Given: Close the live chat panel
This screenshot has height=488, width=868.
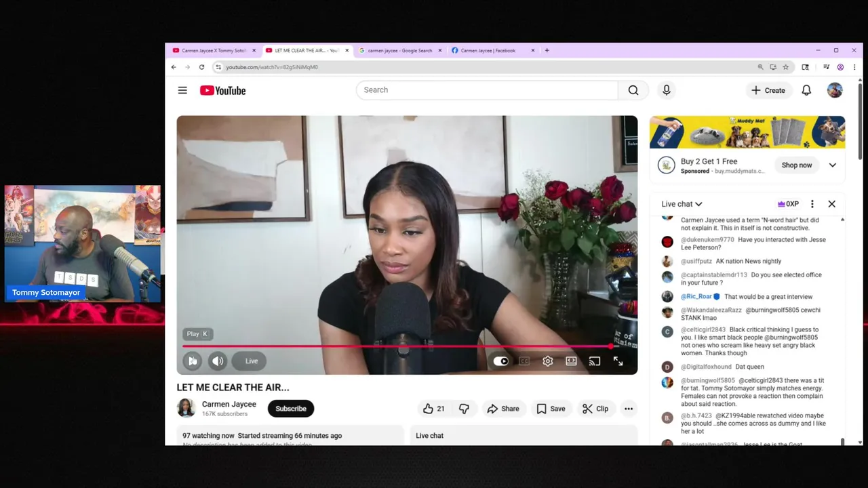Looking at the screenshot, I should pos(831,204).
